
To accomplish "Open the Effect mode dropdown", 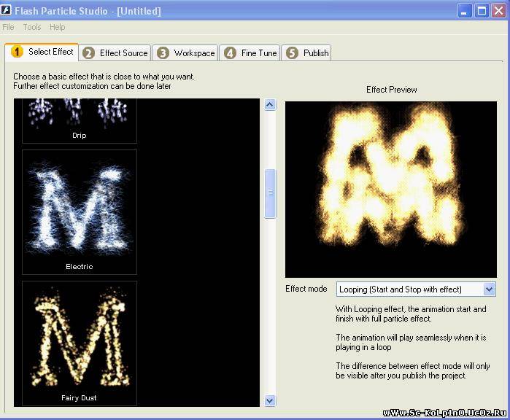I will pos(416,289).
